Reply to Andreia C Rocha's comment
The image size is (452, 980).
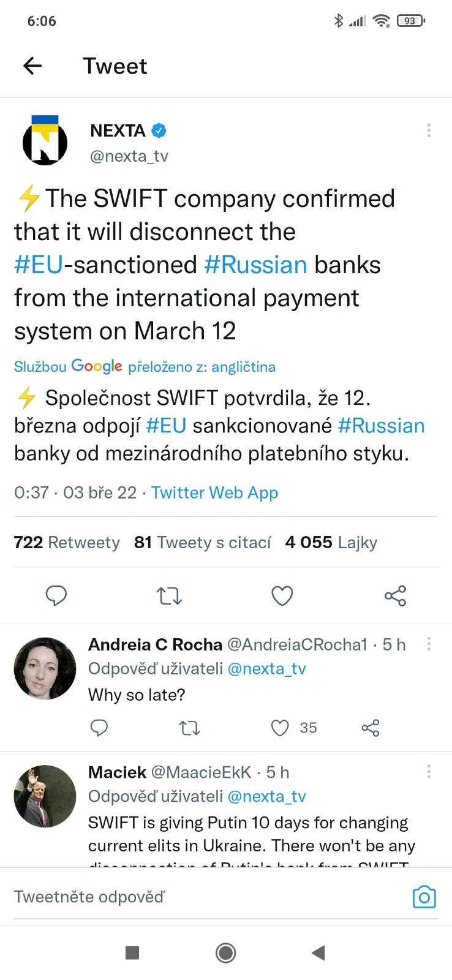coord(99,728)
